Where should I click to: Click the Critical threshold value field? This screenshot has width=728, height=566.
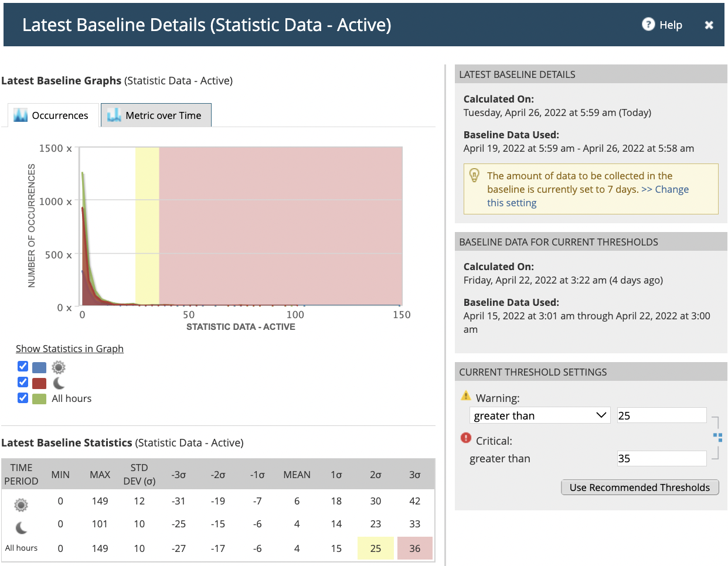point(661,458)
